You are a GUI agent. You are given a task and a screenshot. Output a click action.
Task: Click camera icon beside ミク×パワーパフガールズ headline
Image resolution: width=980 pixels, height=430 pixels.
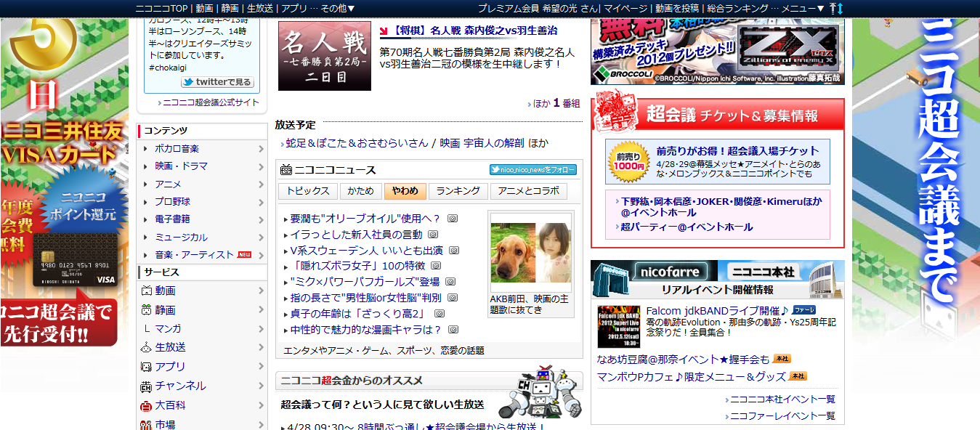pos(450,282)
